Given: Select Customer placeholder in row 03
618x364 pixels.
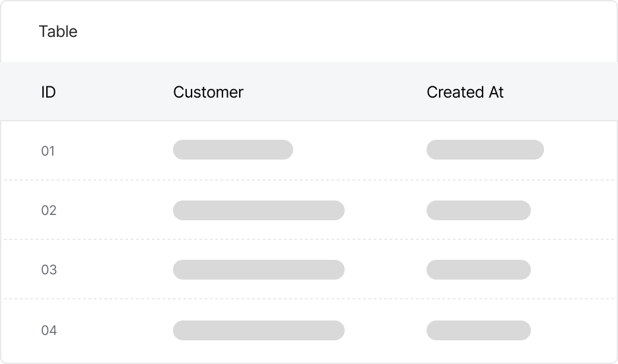Looking at the screenshot, I should pyautogui.click(x=258, y=270).
